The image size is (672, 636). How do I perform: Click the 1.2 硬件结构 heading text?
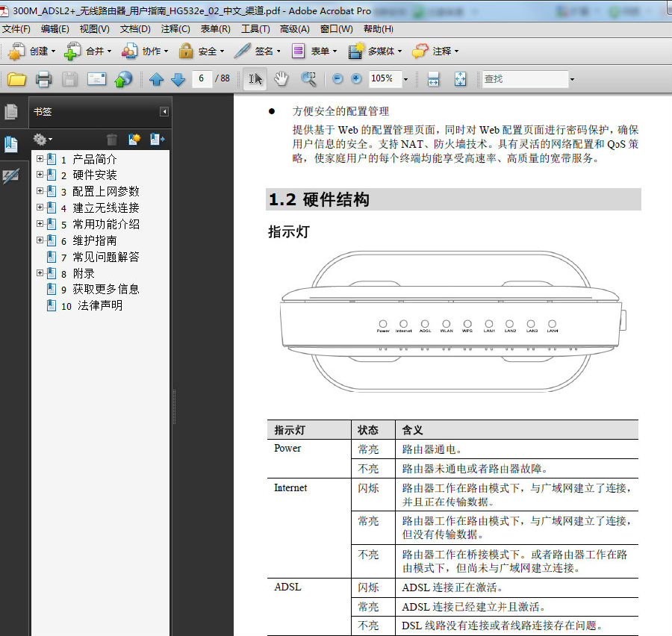point(319,200)
